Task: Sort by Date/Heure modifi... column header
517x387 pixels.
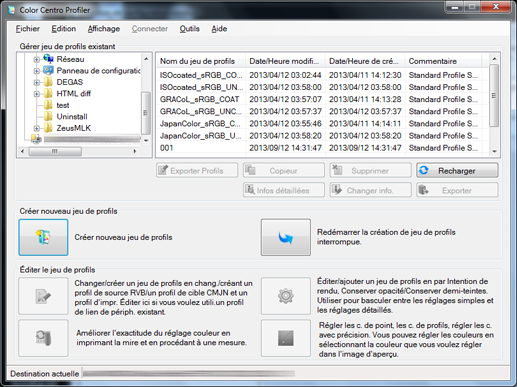Action: pyautogui.click(x=286, y=61)
